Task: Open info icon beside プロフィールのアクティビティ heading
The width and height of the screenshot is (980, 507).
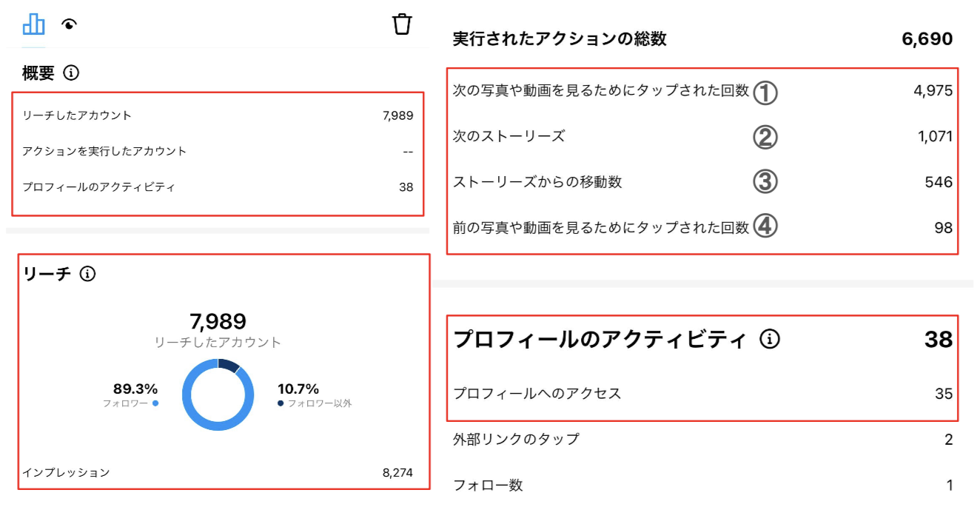Action: [x=770, y=339]
